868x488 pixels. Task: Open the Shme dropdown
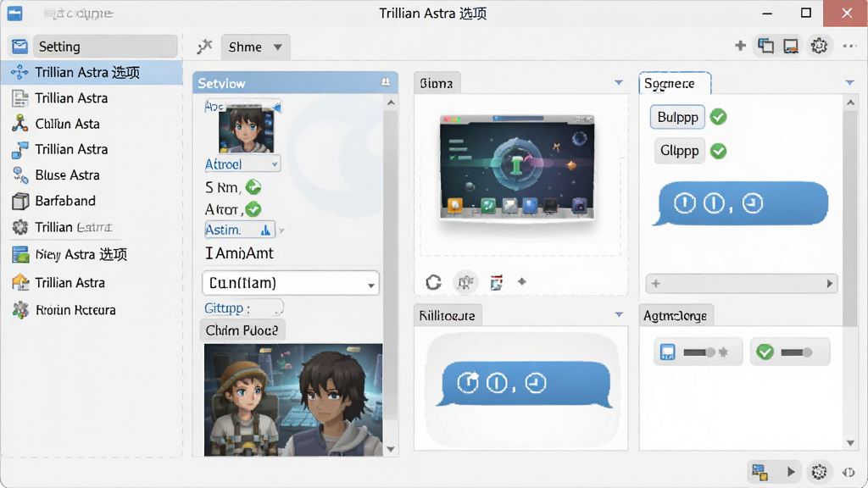click(x=255, y=47)
